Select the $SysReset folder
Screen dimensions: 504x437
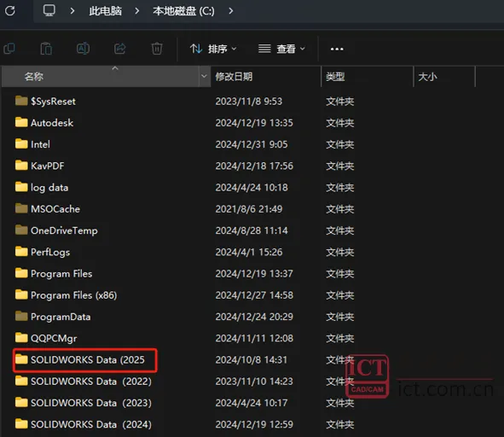click(45, 102)
